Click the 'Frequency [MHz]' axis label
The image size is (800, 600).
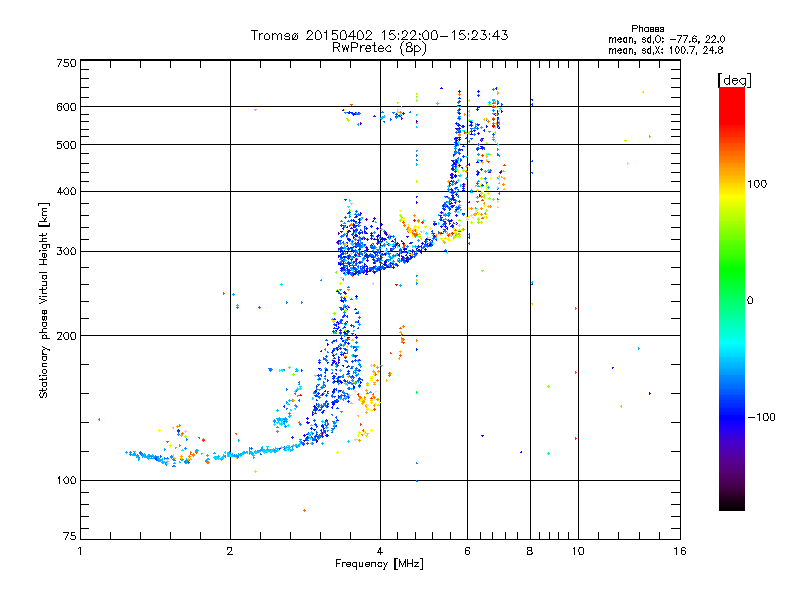[x=379, y=564]
